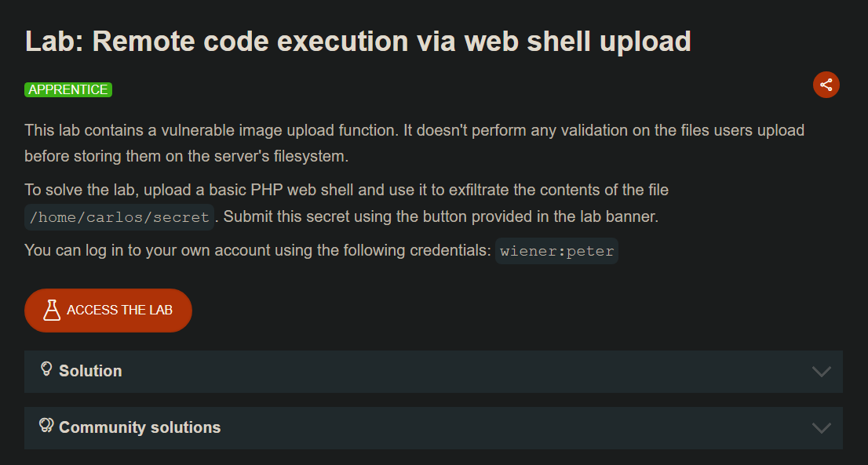Expand Community solutions using its chevron arrow
The image size is (868, 465).
(821, 428)
